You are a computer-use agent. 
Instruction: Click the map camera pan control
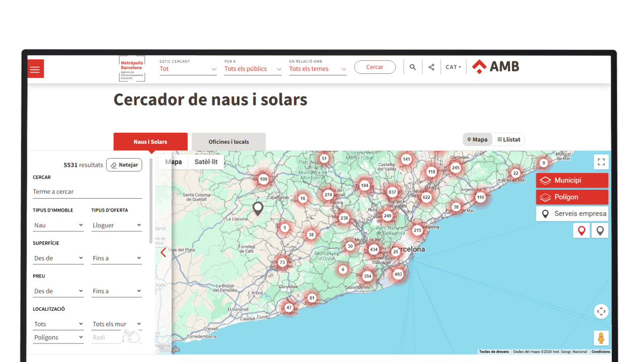pos(601,312)
